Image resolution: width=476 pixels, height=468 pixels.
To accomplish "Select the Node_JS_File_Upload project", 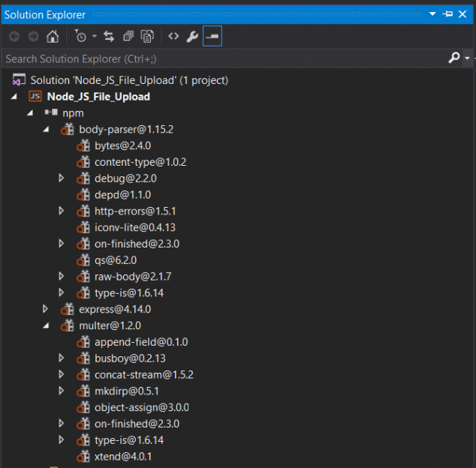I will pos(98,97).
